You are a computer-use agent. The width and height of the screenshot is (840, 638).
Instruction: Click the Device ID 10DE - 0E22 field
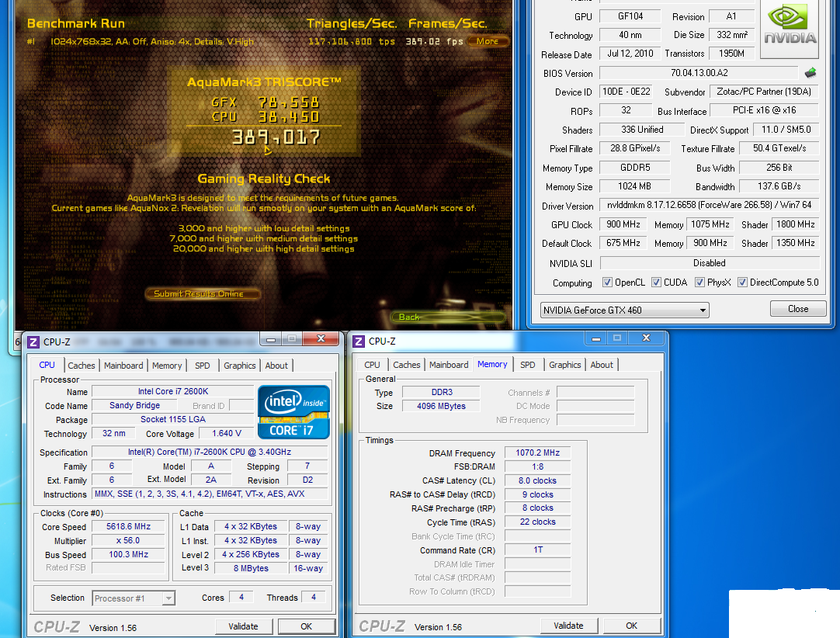pos(627,92)
